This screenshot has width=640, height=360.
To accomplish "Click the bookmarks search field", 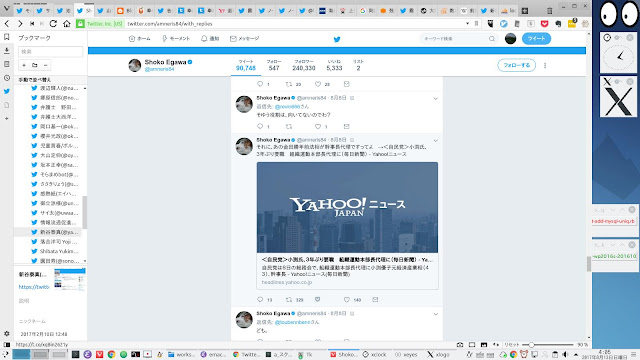I will pyautogui.click(x=50, y=51).
